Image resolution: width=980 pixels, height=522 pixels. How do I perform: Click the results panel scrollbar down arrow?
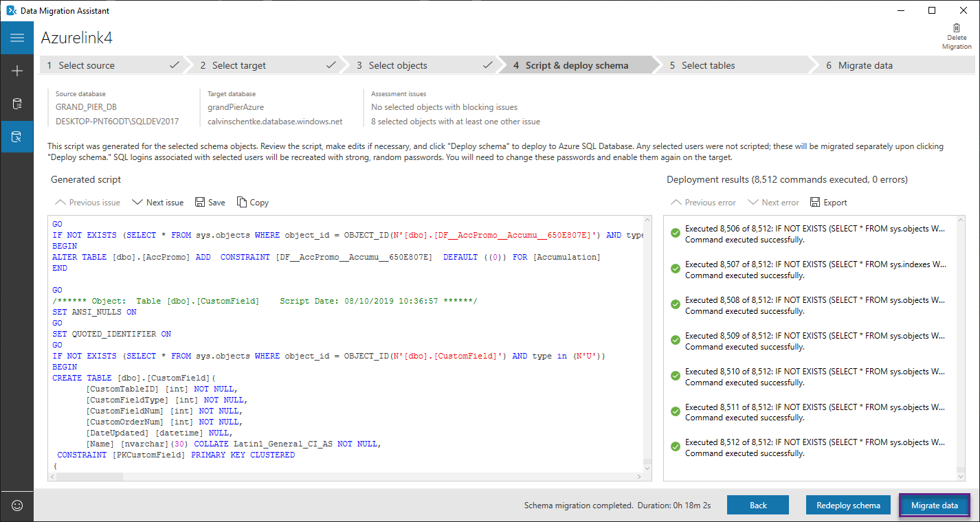tap(961, 475)
